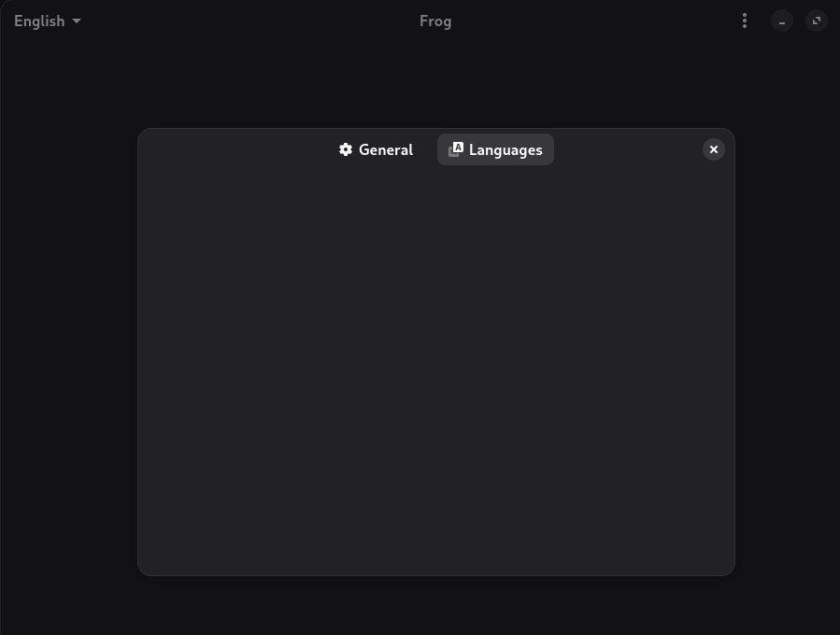Click the gear icon beside General
This screenshot has height=635, width=840.
click(x=346, y=149)
